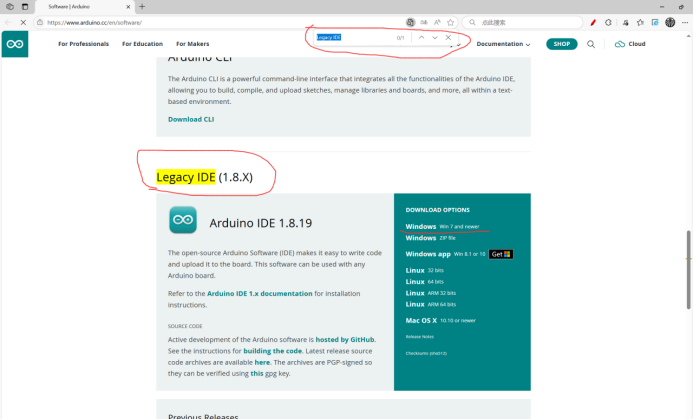This screenshot has width=693, height=420.
Task: Go back using the browser back arrow
Action: click(x=8, y=22)
